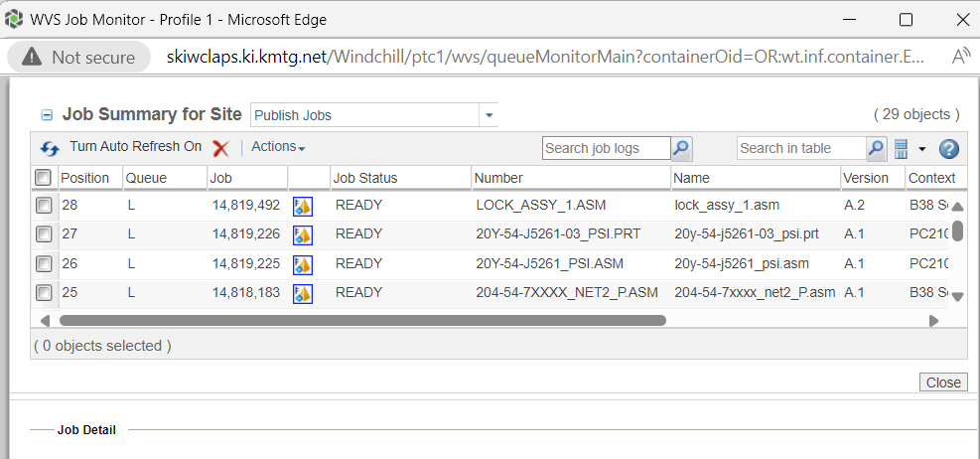The image size is (980, 459).
Task: Select the checkbox for job 14,819,225
Action: 44,263
